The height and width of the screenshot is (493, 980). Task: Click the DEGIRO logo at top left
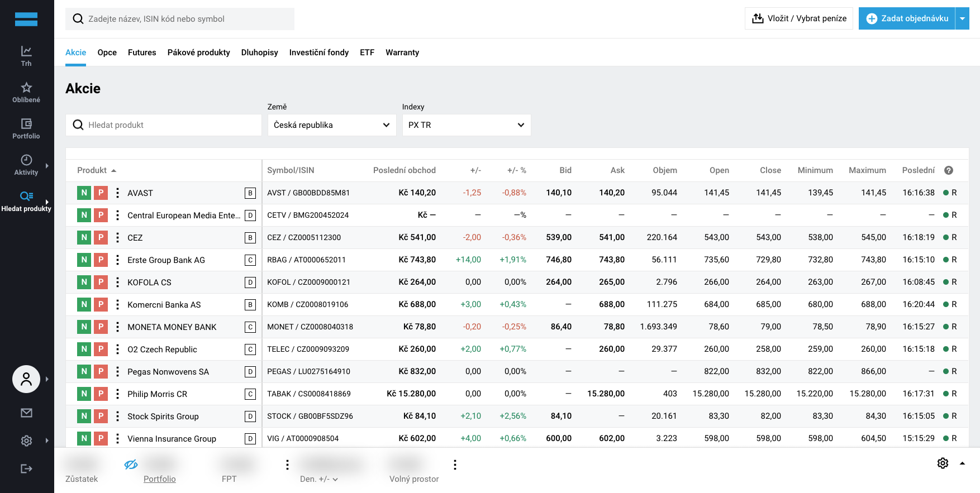[x=26, y=19]
